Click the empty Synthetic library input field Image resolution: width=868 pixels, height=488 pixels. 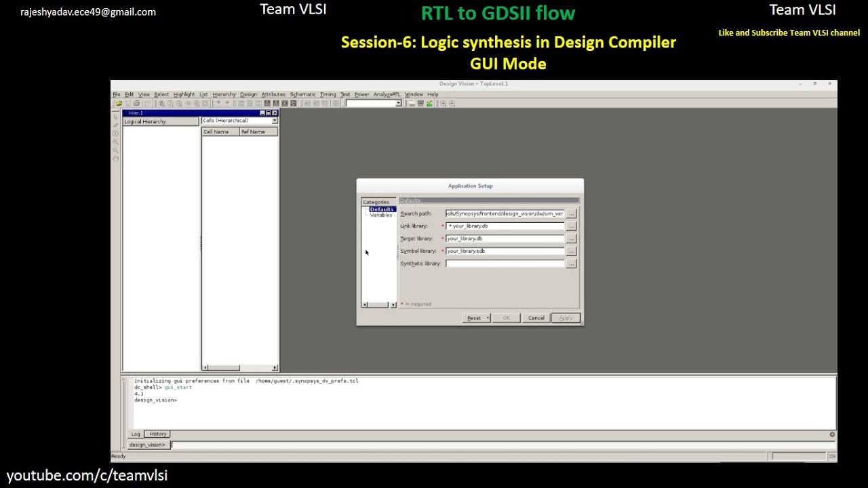tap(505, 264)
